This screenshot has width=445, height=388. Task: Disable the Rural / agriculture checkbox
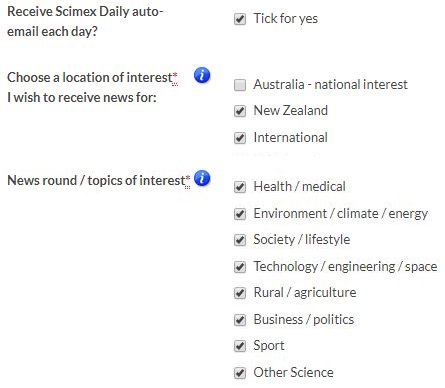[240, 293]
